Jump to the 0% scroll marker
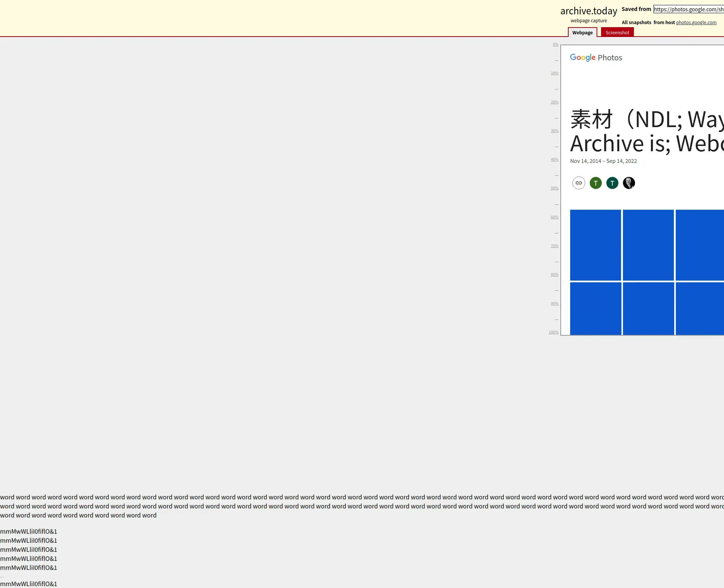This screenshot has height=588, width=724. [555, 45]
